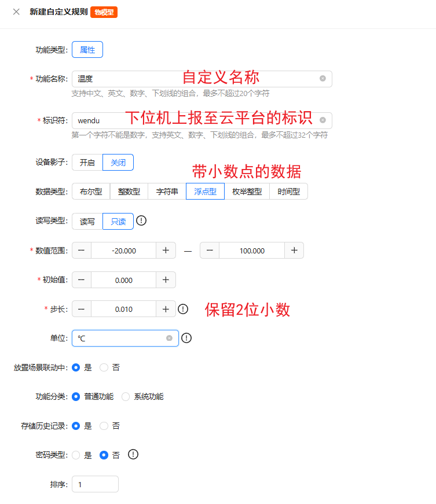Increase 初始值 with plus button
The image size is (436, 504).
pos(166,279)
